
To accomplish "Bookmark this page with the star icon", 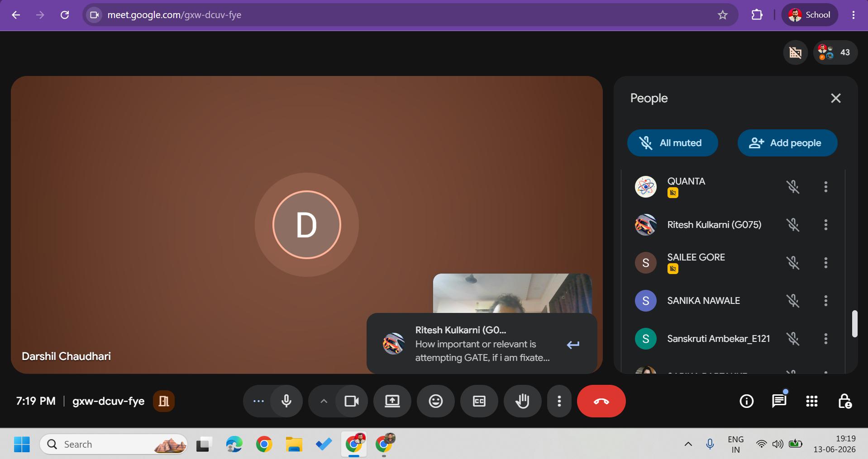I will point(723,15).
